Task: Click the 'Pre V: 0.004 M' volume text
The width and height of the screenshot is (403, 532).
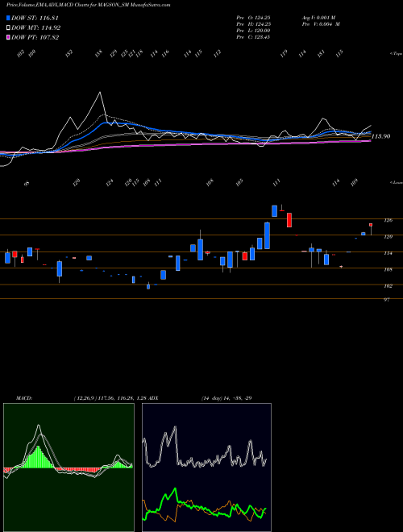Action: coord(321,24)
